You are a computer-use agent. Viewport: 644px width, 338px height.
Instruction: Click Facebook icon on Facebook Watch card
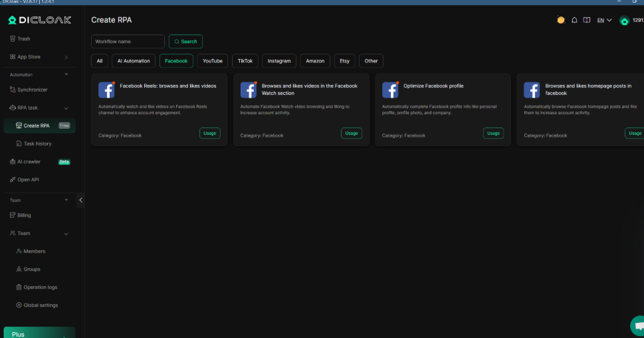coord(248,90)
